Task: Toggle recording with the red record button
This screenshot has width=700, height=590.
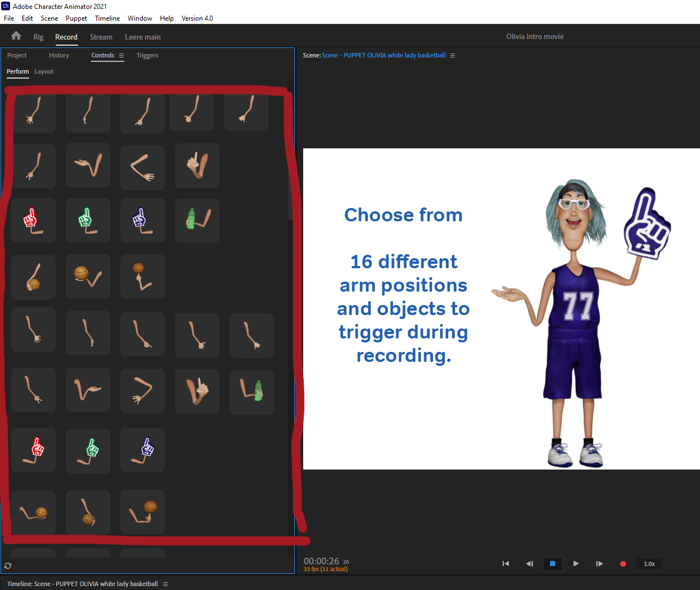Action: tap(623, 564)
